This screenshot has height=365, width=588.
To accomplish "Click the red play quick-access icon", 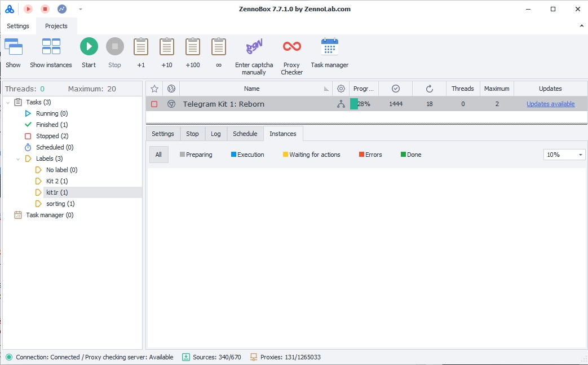I will pos(28,9).
